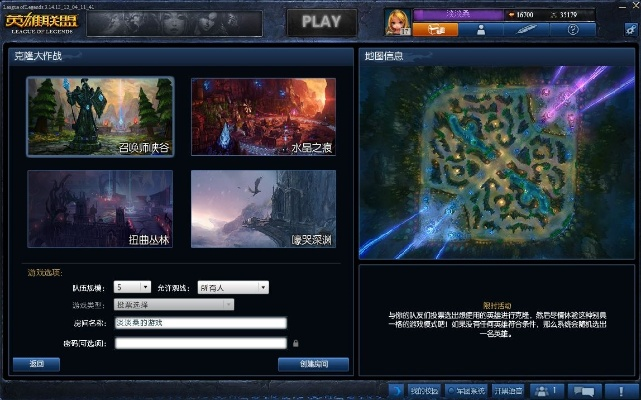Select the 水晶之痕 Crystal Scar map

(263, 117)
